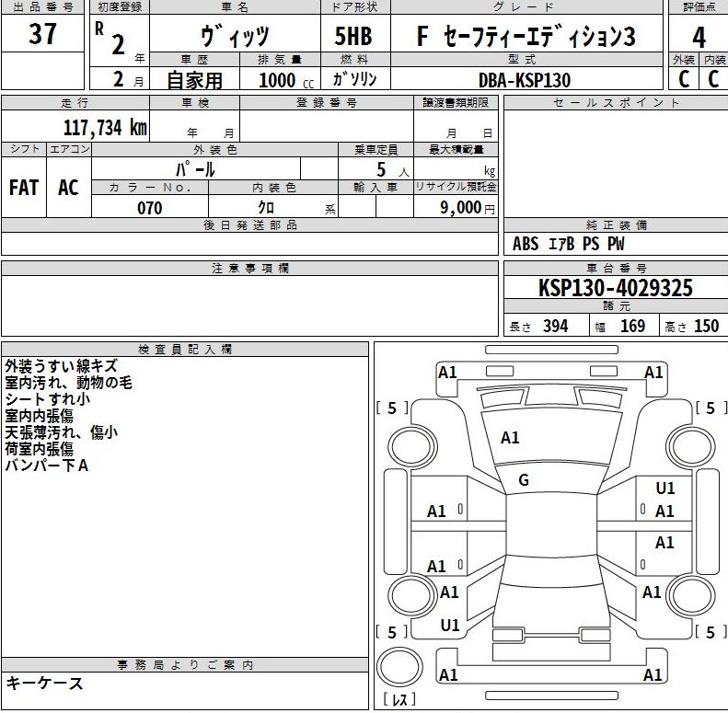Select the car name ヴィッツ
Image resolution: width=728 pixels, height=713 pixels.
click(x=235, y=36)
